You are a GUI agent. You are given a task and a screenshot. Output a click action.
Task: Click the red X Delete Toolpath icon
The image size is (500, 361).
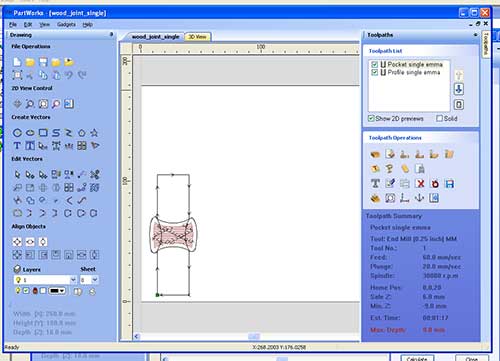(x=420, y=183)
